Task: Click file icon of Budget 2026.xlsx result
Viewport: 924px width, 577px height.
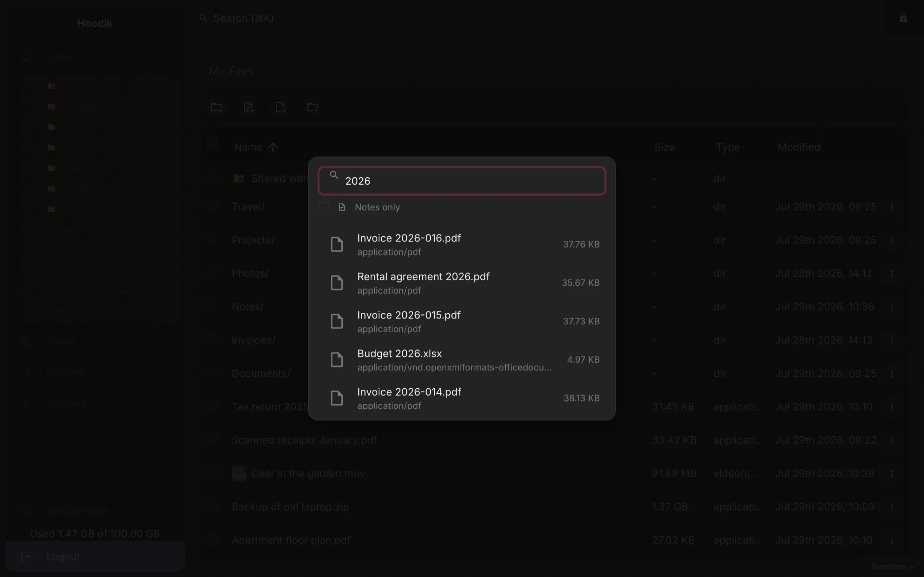Action: (x=337, y=360)
